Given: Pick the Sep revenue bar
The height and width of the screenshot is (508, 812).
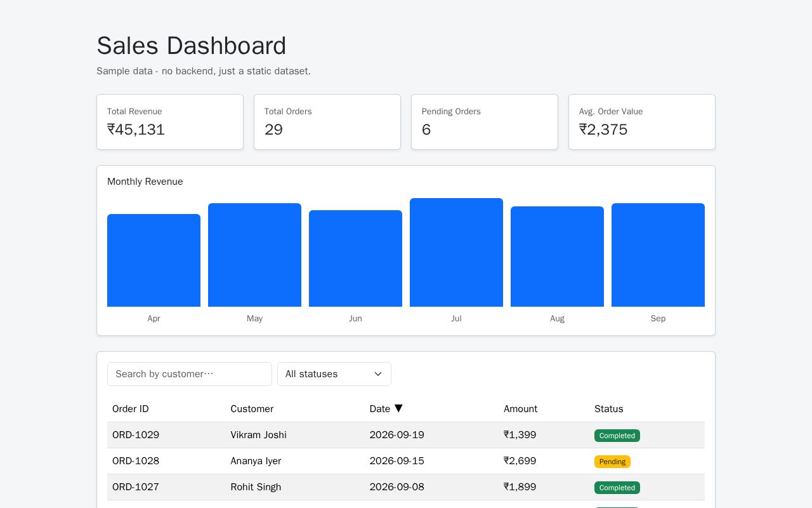Looking at the screenshot, I should (x=658, y=255).
